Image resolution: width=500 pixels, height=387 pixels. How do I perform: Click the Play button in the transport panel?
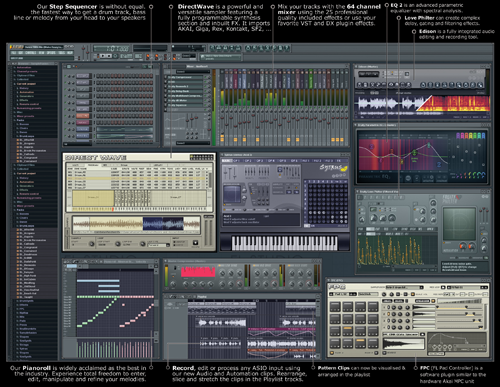point(103,56)
